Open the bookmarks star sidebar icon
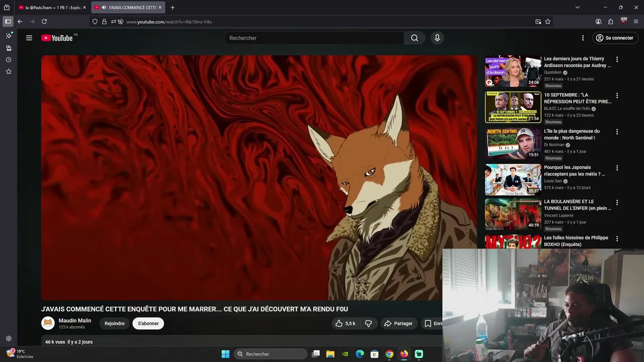644x362 pixels. (9, 72)
